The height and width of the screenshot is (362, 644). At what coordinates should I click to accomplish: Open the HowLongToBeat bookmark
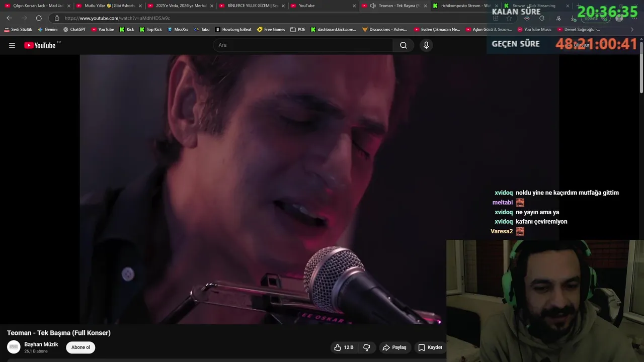pyautogui.click(x=233, y=29)
